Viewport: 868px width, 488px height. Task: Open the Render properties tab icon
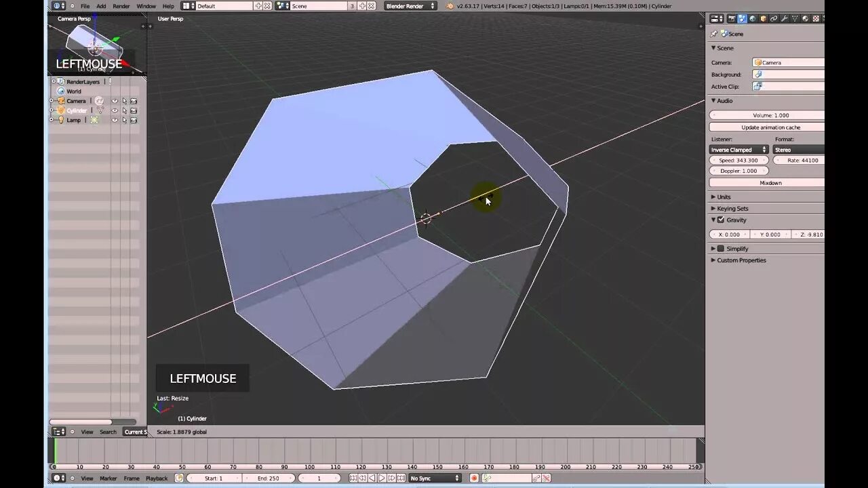732,19
